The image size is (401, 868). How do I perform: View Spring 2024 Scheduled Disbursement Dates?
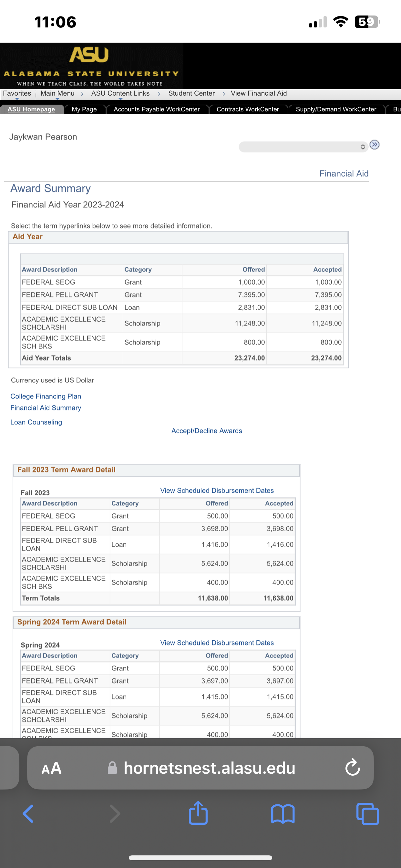point(217,643)
